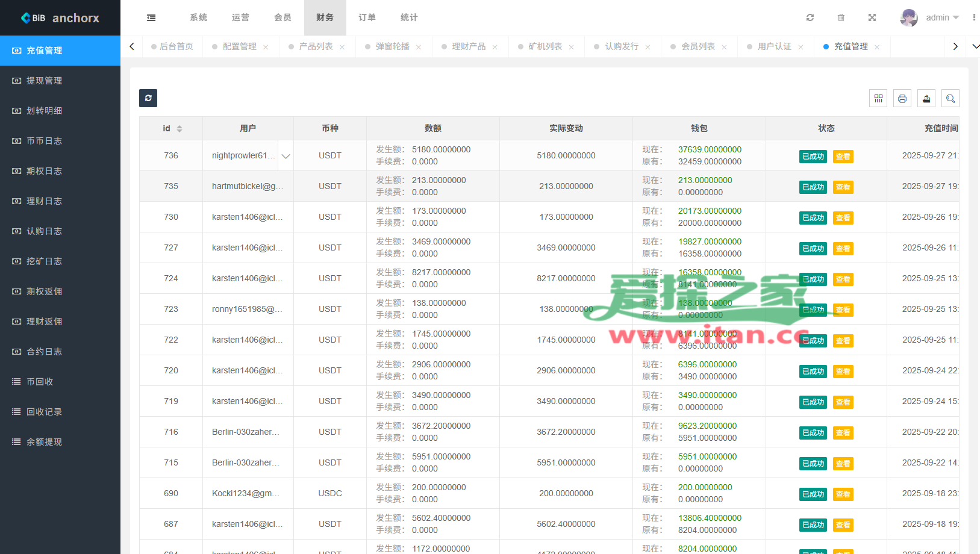The image size is (980, 554).
Task: Click the dark refresh button above table
Action: click(148, 98)
